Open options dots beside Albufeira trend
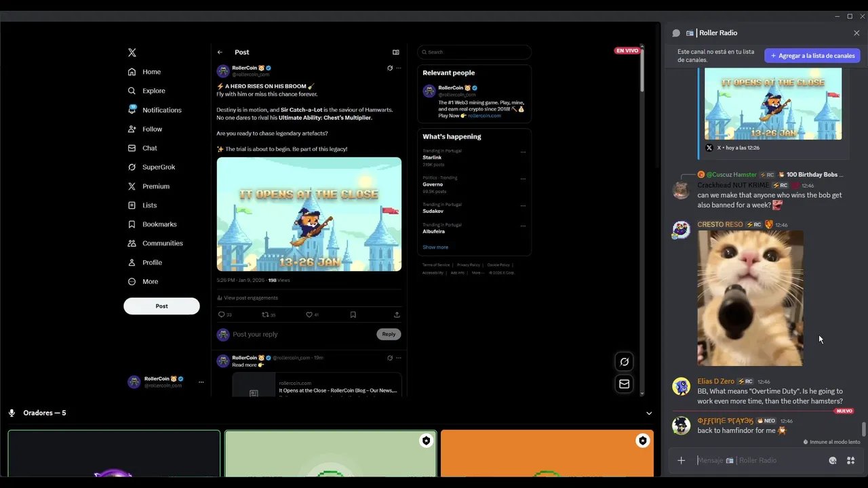This screenshot has height=488, width=868. click(x=523, y=226)
